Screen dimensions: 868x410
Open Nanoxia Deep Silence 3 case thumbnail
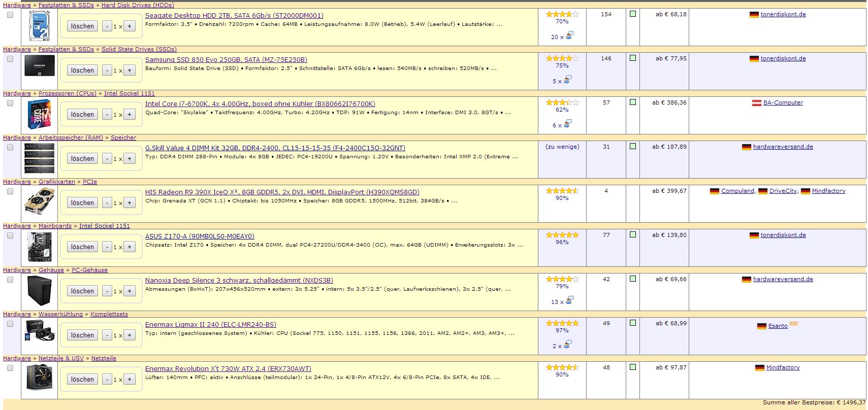(x=39, y=291)
